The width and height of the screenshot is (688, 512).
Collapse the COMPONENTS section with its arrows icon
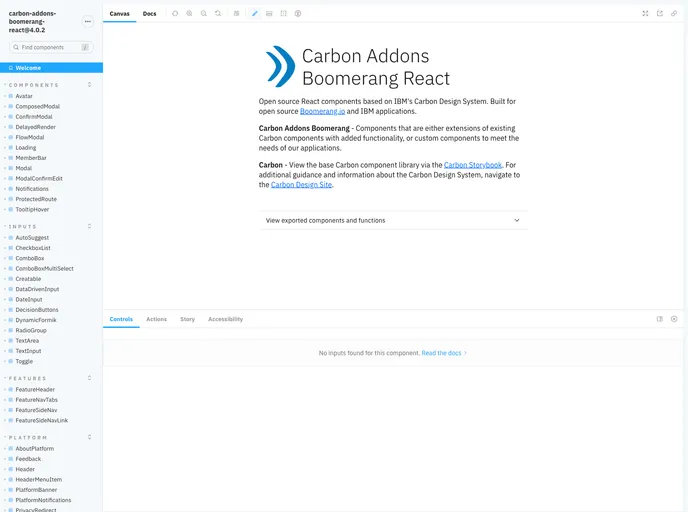coord(90,85)
